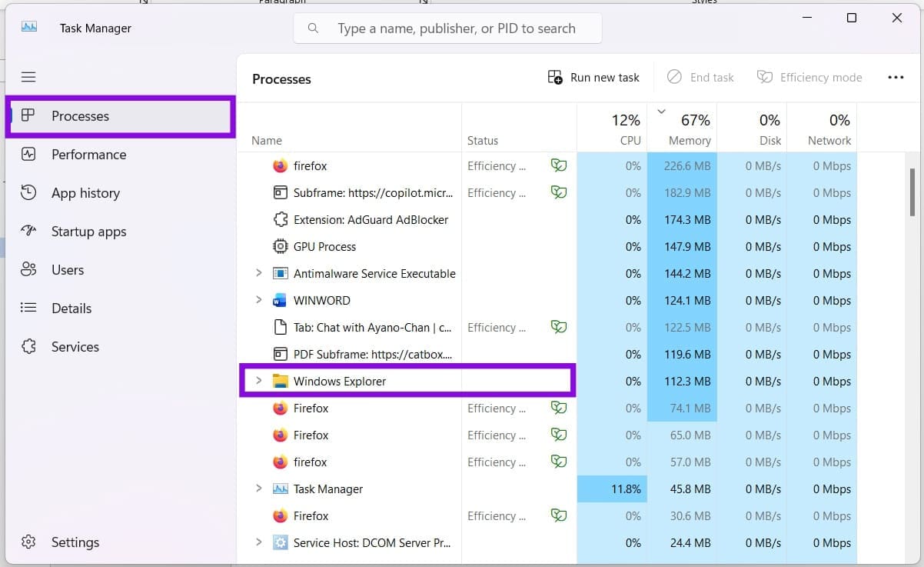
Task: Open the Services page
Action: point(120,346)
